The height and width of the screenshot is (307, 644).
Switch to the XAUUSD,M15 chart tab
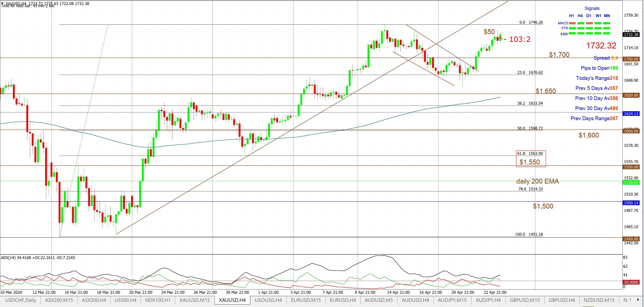click(x=194, y=300)
